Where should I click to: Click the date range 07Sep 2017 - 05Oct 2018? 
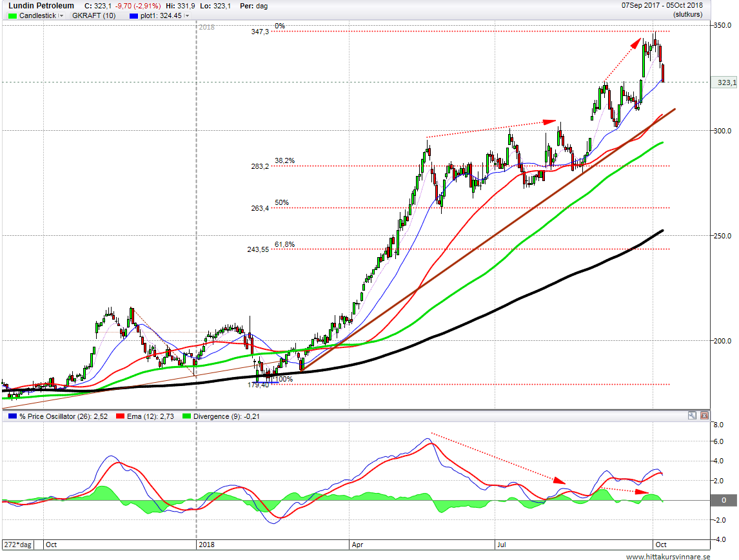[x=662, y=6]
